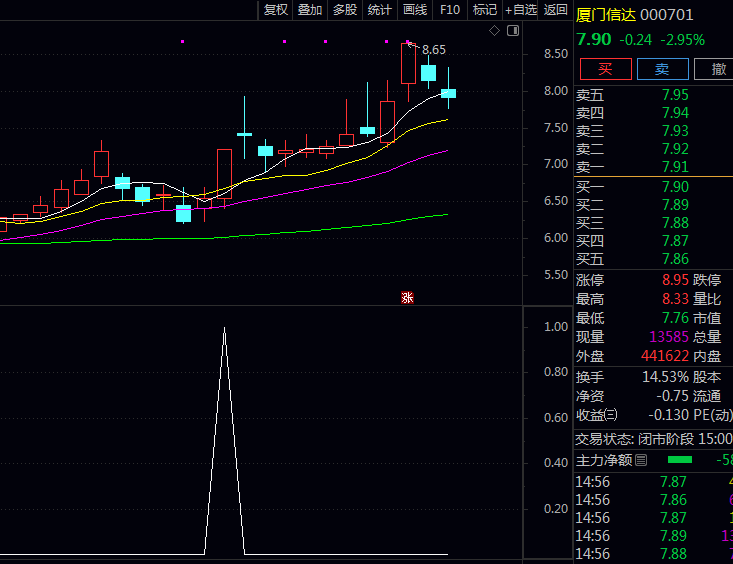Open the 统计 statistics menu
The width and height of the screenshot is (733, 564).
point(380,10)
